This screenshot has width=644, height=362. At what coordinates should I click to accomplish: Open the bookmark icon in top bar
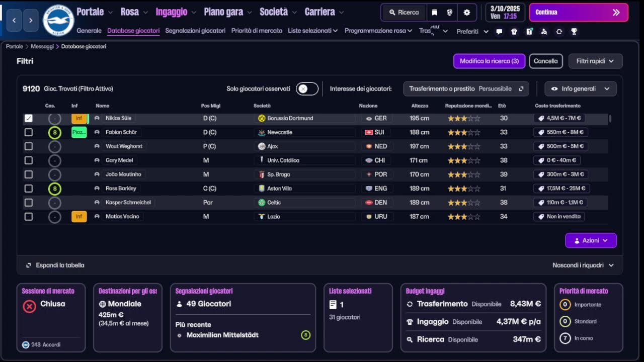pos(435,13)
